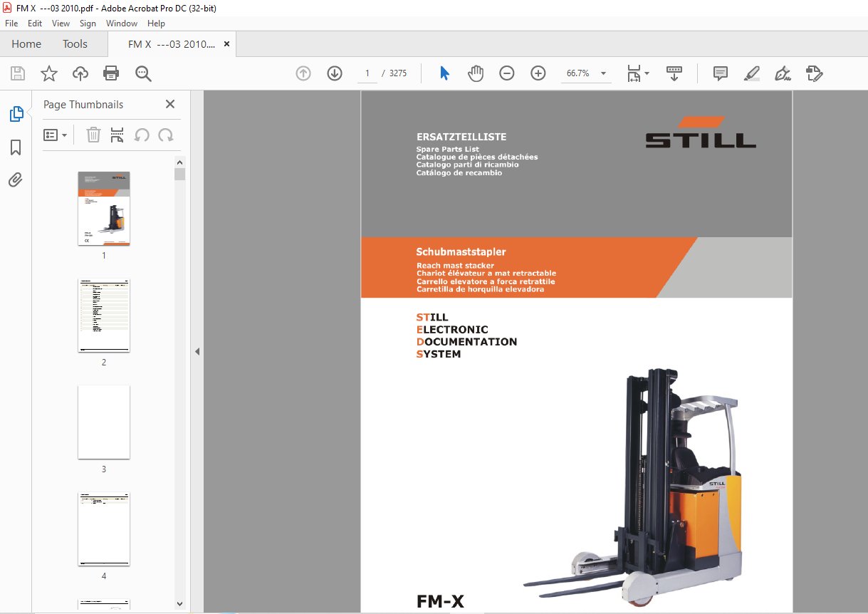Viewport: 868px width, 614px height.
Task: Select page 4 thumbnail
Action: [x=104, y=529]
